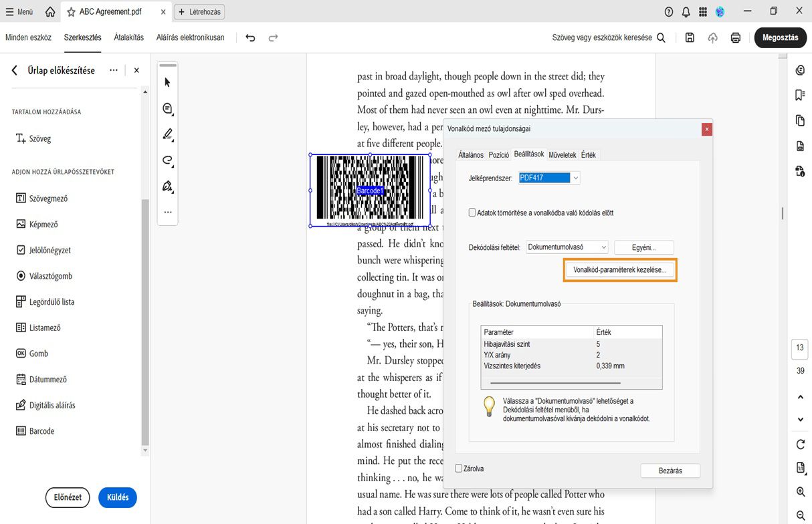Click the Előnézet button
Viewport: 812px width, 524px height.
[x=68, y=497]
